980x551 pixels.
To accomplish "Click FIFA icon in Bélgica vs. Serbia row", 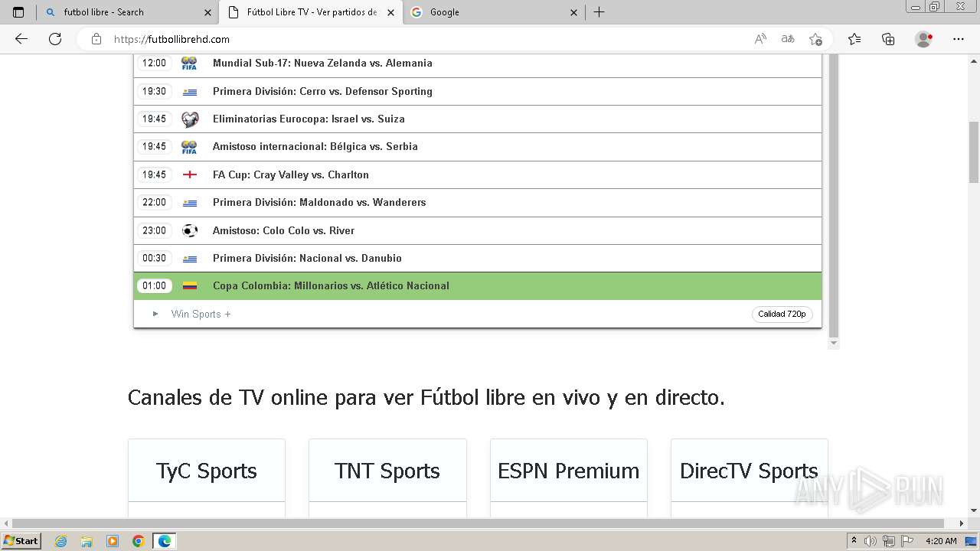I will point(189,147).
